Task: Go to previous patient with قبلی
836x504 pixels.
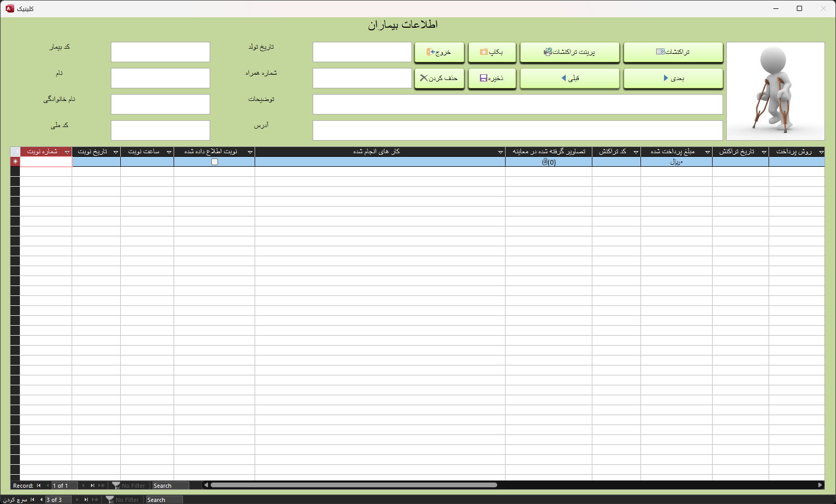Action: (x=569, y=78)
